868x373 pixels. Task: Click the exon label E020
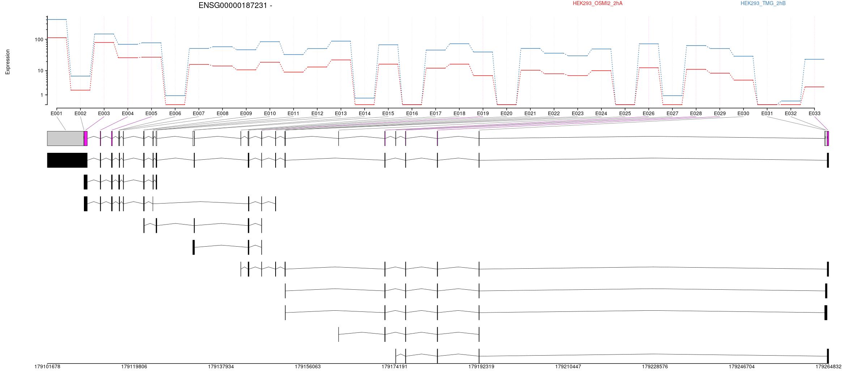(506, 113)
